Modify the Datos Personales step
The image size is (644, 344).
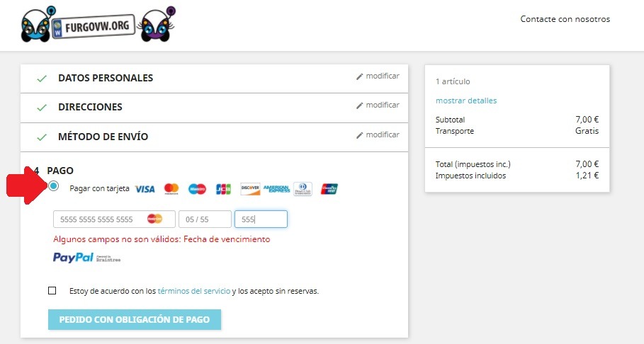[x=378, y=76]
